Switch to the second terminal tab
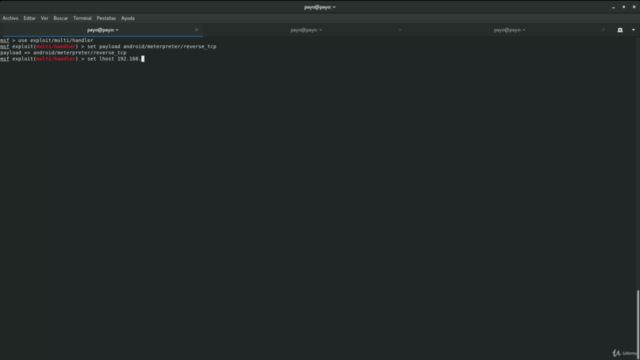Viewport: 640px width, 360px height. pyautogui.click(x=305, y=30)
